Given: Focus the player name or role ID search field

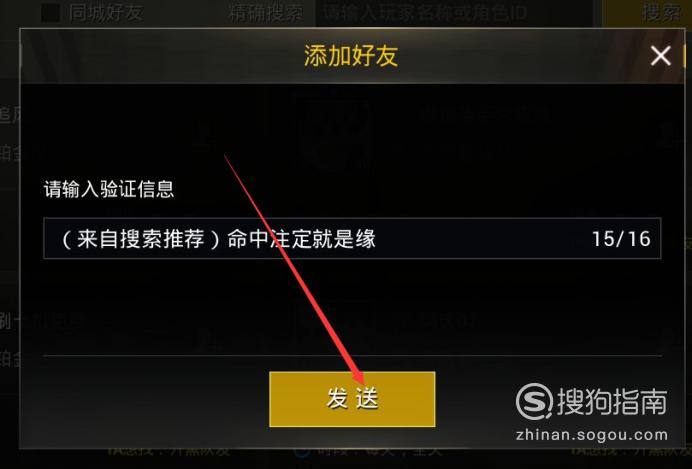Looking at the screenshot, I should pos(454,13).
